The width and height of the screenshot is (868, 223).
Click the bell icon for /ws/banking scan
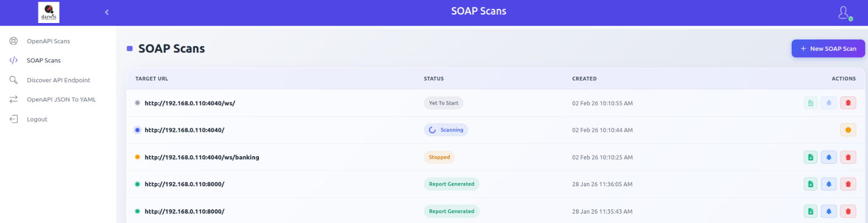click(829, 157)
